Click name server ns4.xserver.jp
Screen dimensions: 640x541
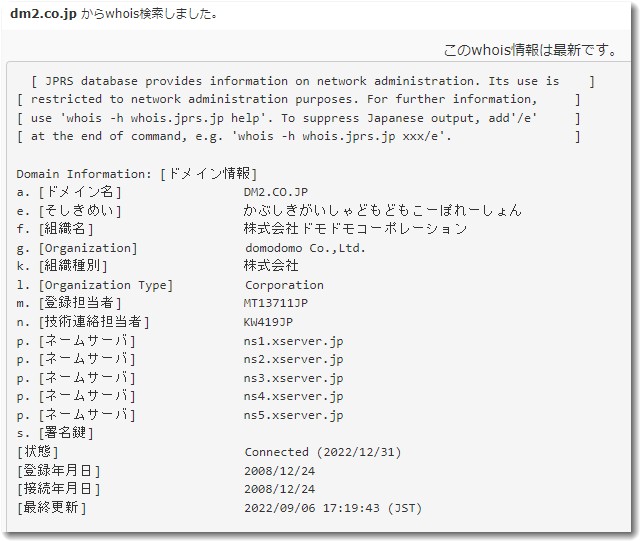[293, 396]
